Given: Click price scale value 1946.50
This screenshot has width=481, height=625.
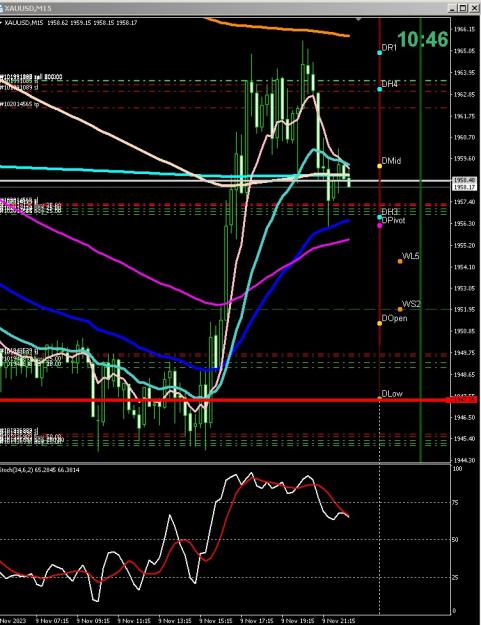Looking at the screenshot, I should (x=465, y=417).
